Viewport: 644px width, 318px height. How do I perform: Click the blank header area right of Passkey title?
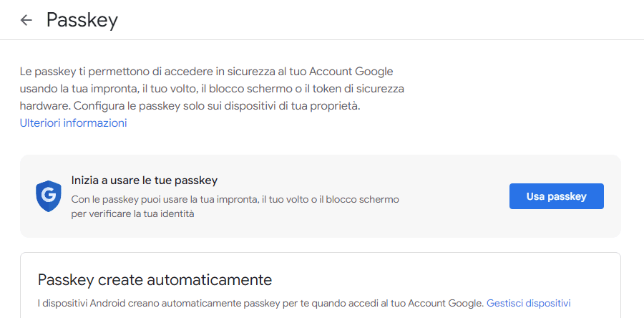[370, 20]
